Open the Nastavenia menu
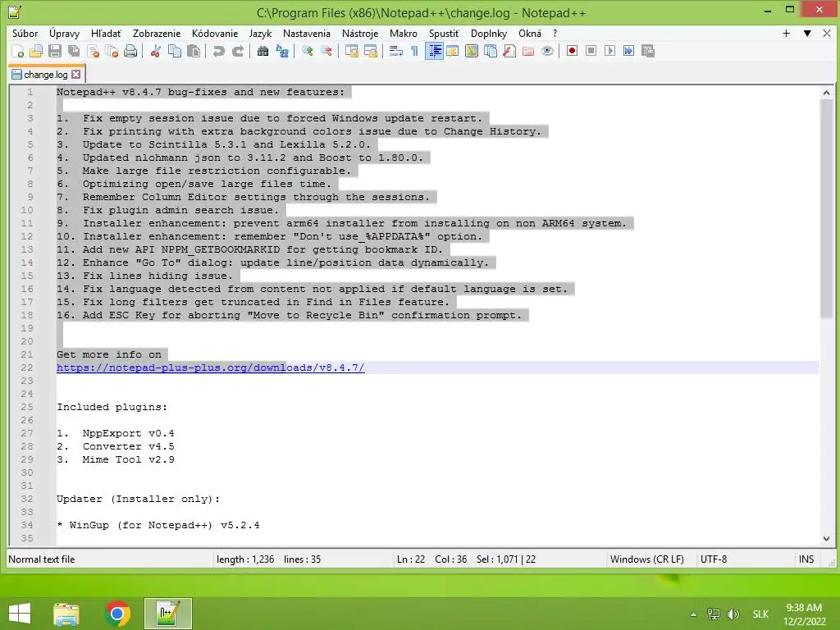840x630 pixels. click(307, 33)
